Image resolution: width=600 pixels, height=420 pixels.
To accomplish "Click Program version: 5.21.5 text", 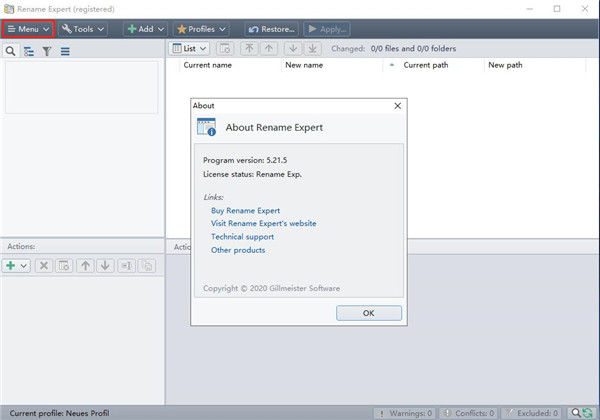I will pos(245,160).
